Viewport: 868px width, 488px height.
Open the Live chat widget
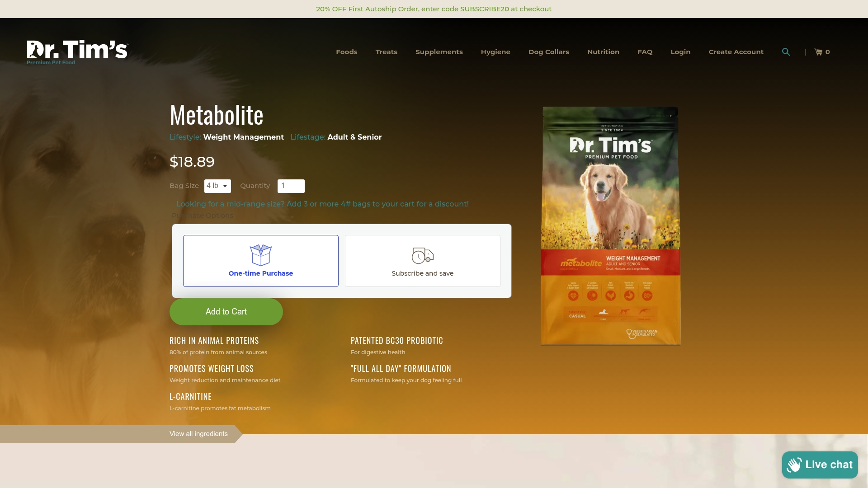[x=820, y=465]
